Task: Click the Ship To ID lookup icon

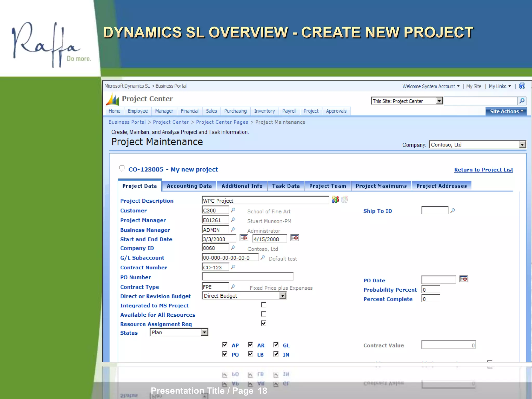Action: (453, 210)
